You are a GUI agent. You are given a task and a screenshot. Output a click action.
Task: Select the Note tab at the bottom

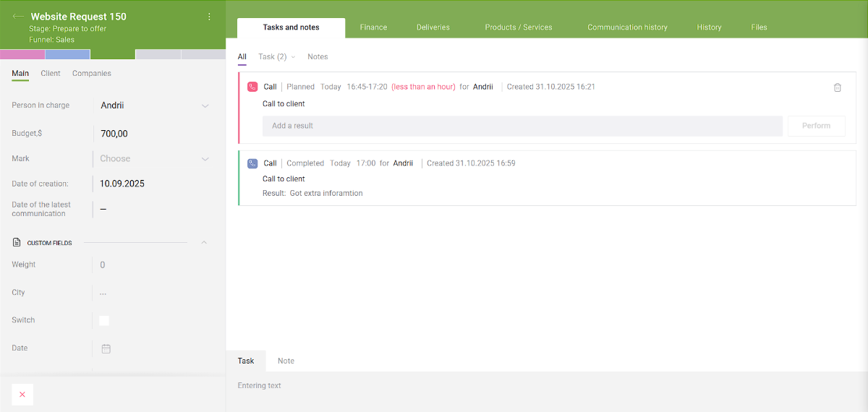click(x=286, y=361)
